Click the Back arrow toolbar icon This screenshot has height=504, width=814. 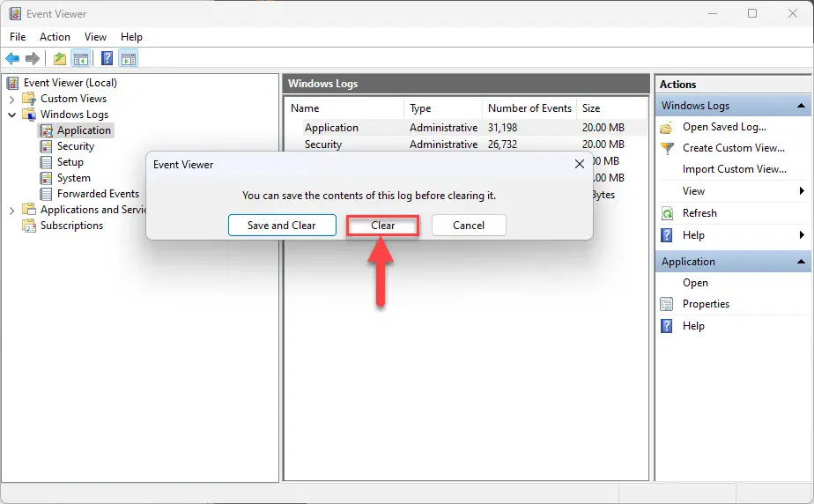coord(12,59)
